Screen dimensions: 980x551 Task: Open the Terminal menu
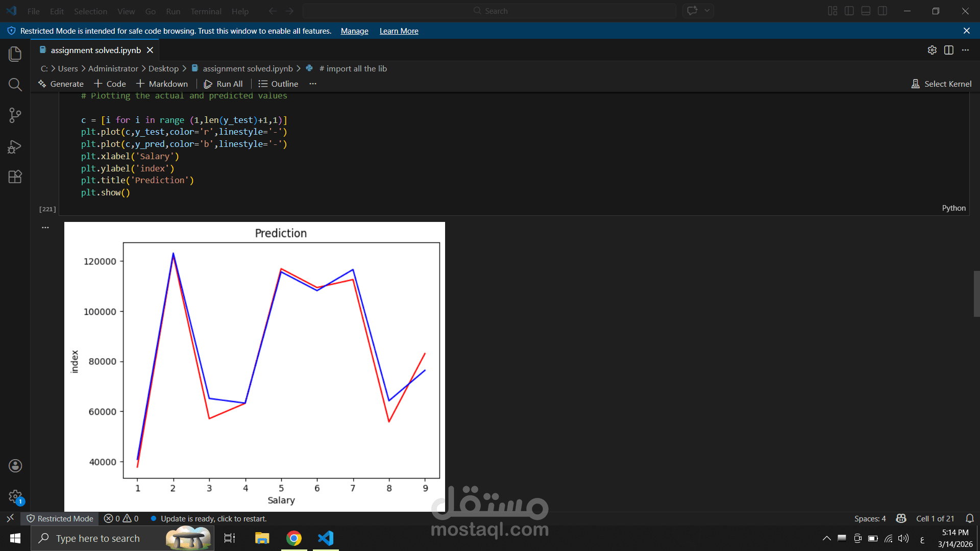[206, 11]
